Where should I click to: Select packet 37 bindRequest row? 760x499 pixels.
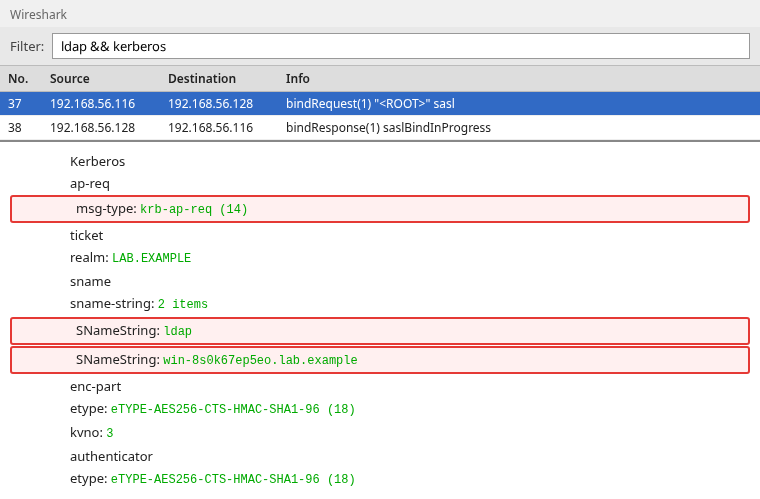[380, 103]
